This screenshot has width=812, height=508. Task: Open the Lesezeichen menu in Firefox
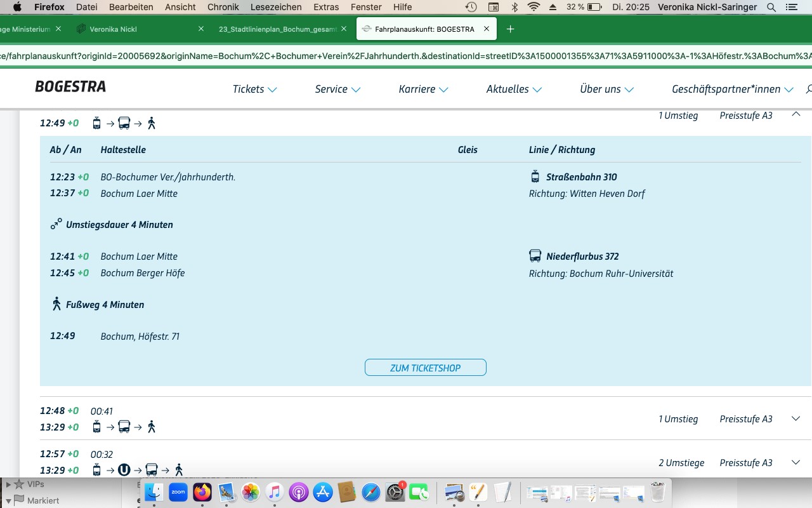275,7
